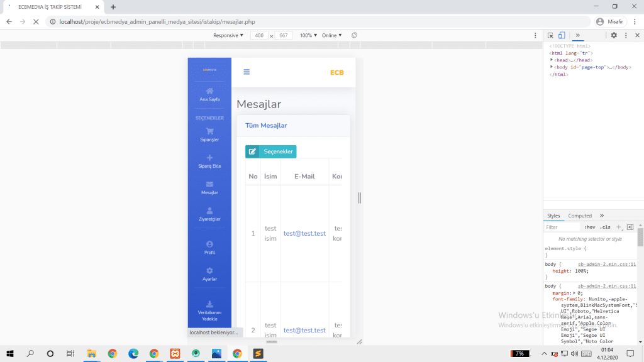
Task: Click the Sipariş Ekle plus icon
Action: click(x=209, y=158)
